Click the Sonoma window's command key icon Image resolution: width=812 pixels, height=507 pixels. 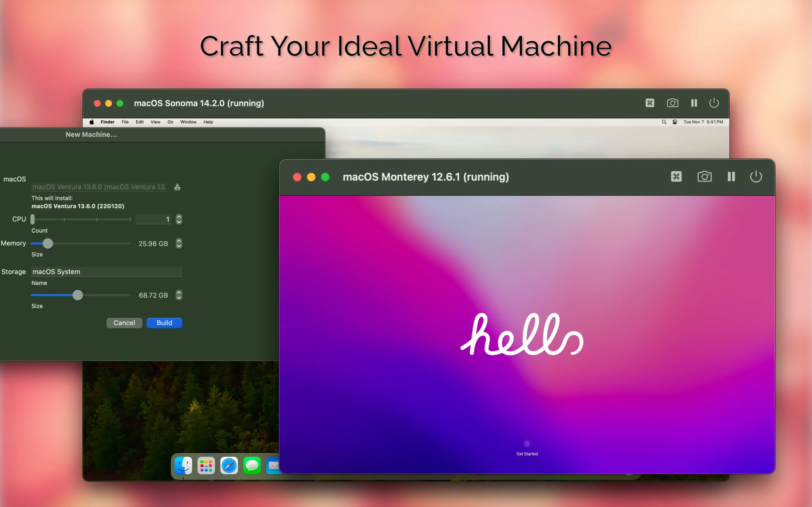(x=650, y=103)
